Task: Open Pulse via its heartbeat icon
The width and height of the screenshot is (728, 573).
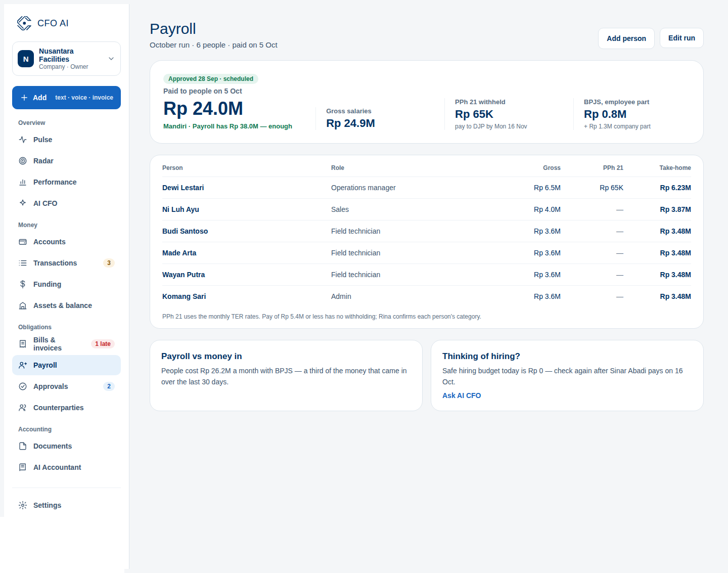Action: [x=23, y=140]
